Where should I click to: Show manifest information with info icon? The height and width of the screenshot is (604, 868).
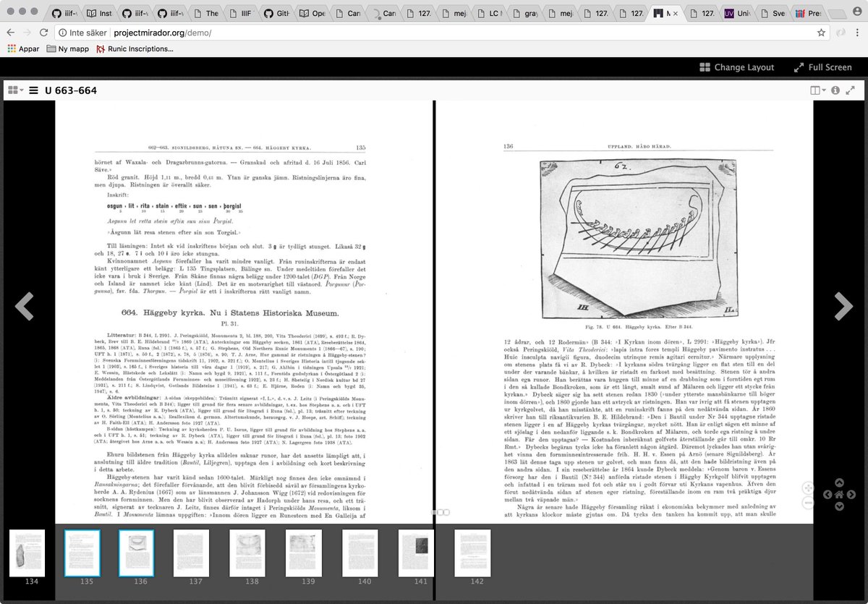tap(835, 90)
